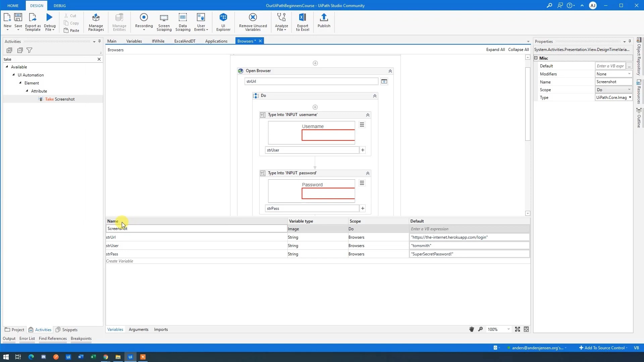Collapse the Misc properties section
644x362 pixels.
(536, 58)
